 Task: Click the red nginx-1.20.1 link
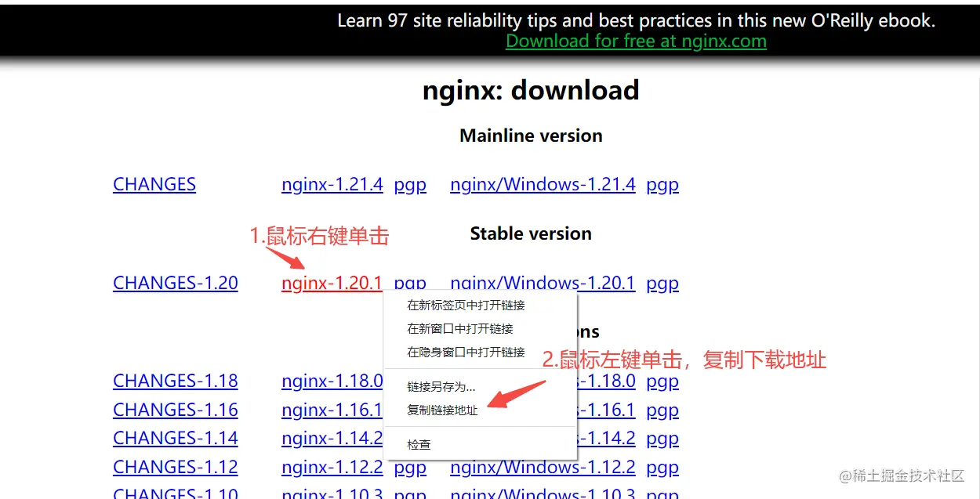332,283
